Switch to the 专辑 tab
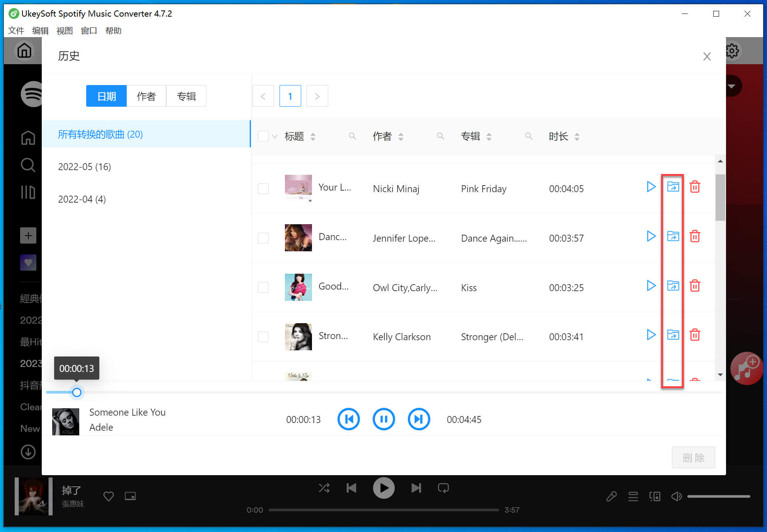This screenshot has height=532, width=767. pos(186,96)
